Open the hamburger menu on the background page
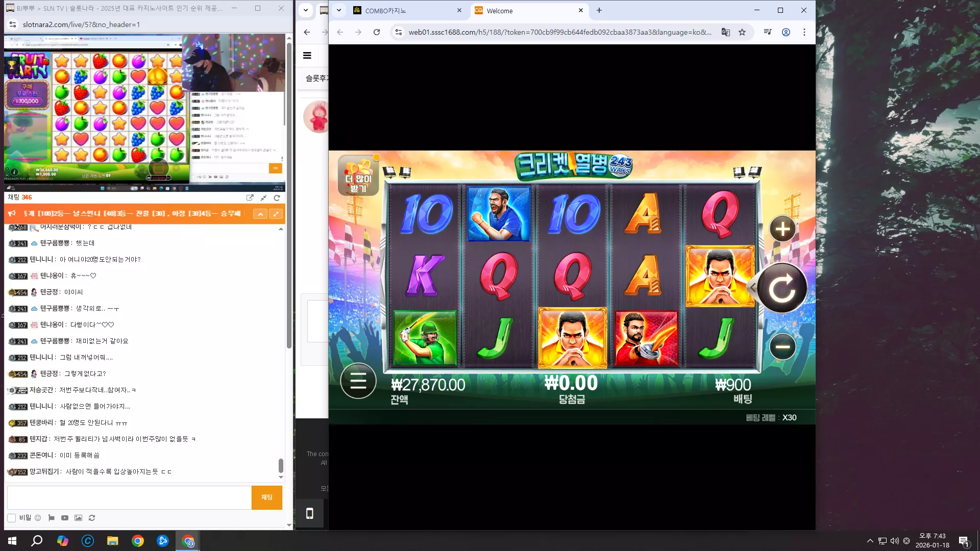The height and width of the screenshot is (551, 980). pyautogui.click(x=307, y=56)
